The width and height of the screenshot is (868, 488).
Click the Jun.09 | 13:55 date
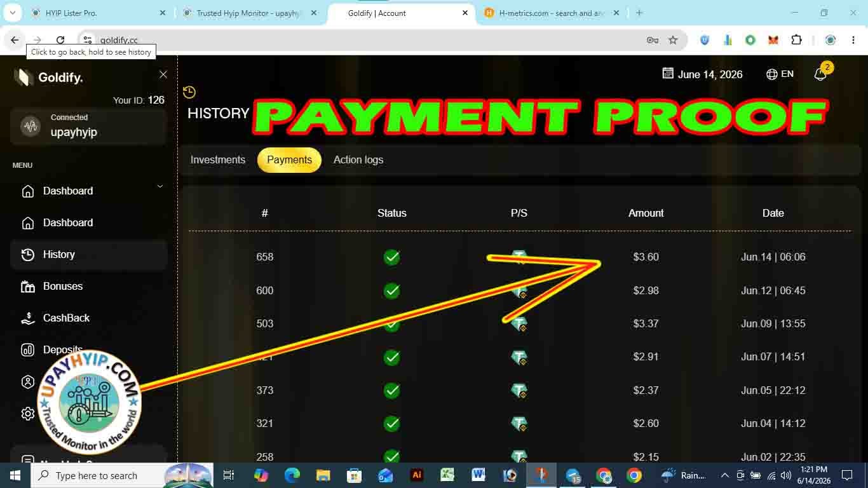click(x=773, y=323)
